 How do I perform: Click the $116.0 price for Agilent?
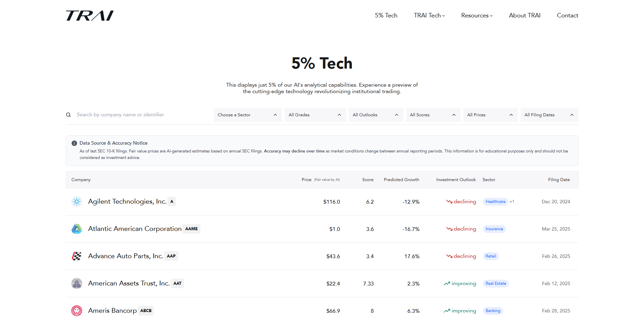pos(332,202)
